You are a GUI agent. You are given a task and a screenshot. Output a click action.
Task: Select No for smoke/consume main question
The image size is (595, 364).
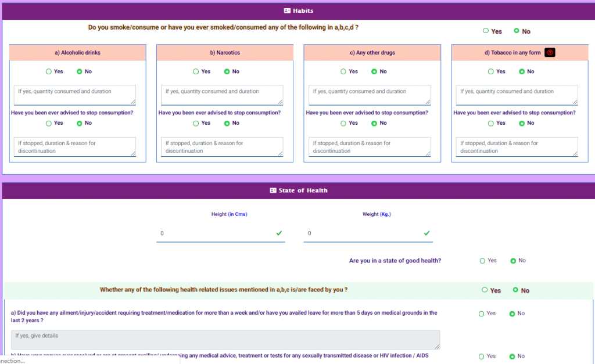pos(517,31)
